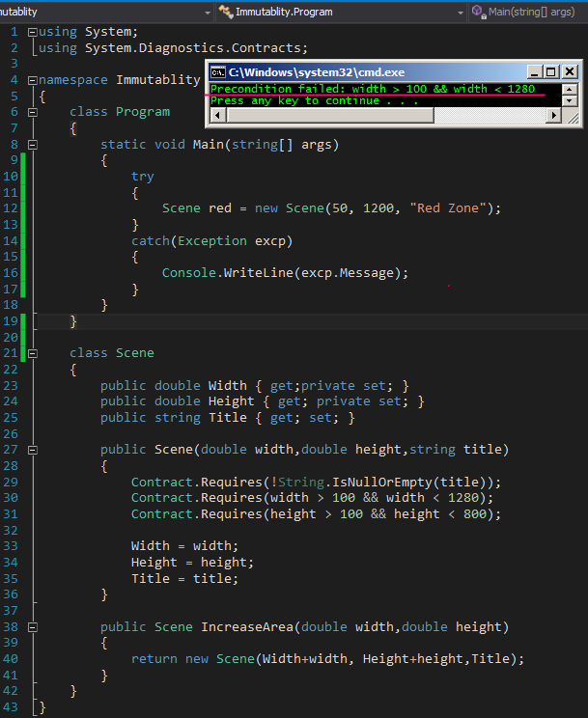Click 'Height = height;' assignment on line 34
This screenshot has height=718, width=588.
192,563
